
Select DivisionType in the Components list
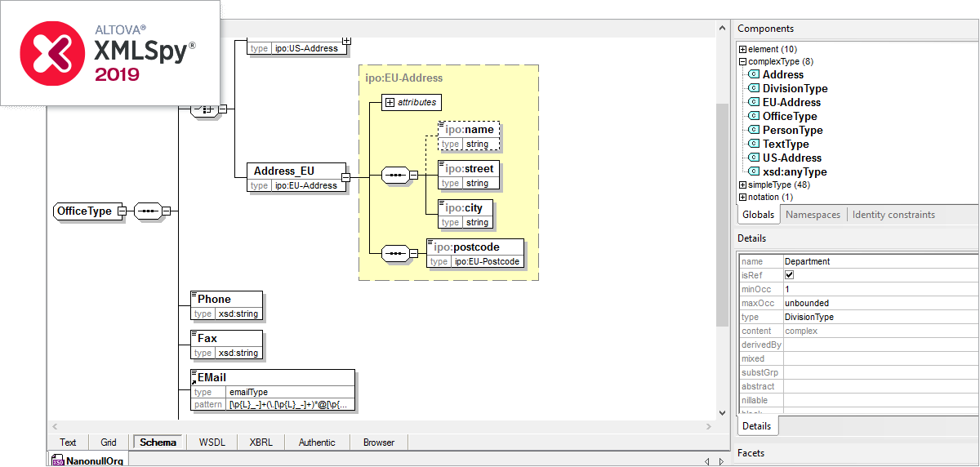pyautogui.click(x=795, y=88)
